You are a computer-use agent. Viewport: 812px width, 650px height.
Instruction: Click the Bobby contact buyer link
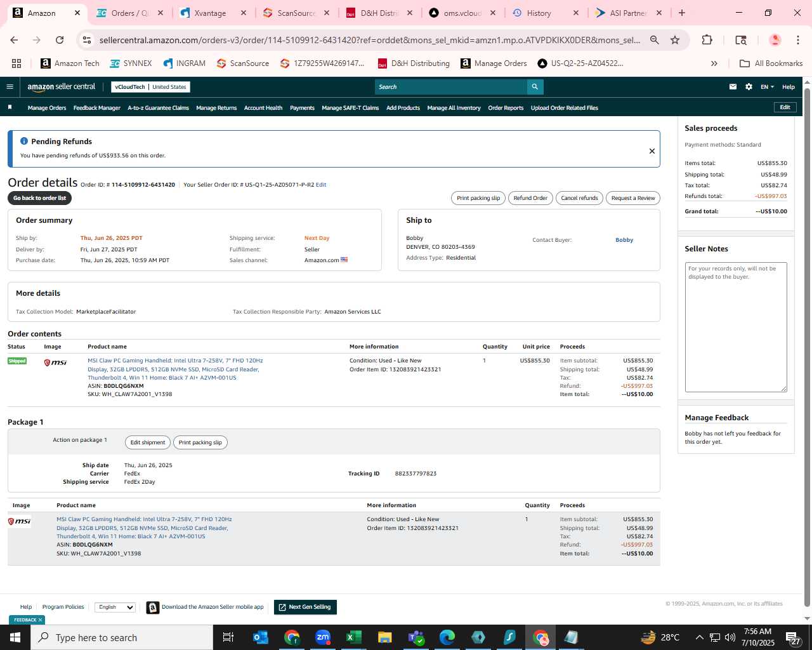pos(624,240)
